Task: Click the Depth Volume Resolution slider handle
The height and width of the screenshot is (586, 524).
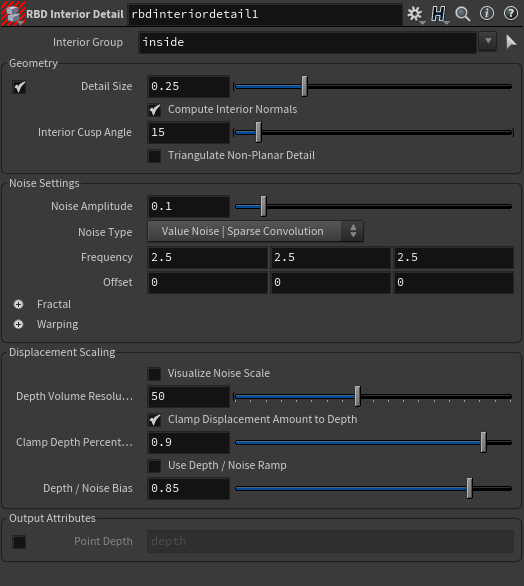Action: [x=357, y=396]
